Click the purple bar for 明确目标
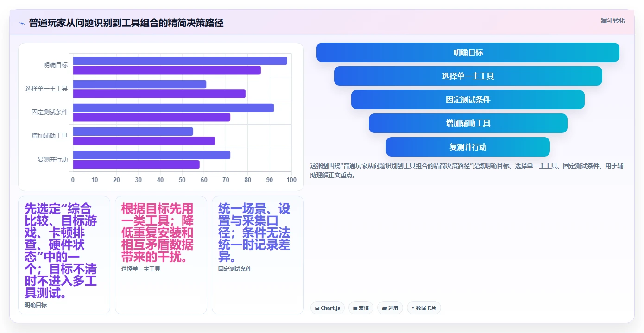The height and width of the screenshot is (333, 644). pos(167,70)
